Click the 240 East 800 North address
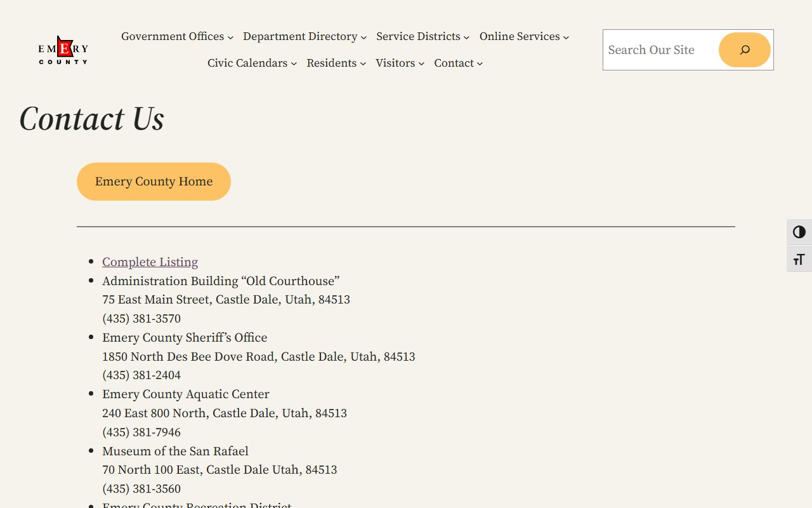This screenshot has width=812, height=508. pyautogui.click(x=225, y=413)
